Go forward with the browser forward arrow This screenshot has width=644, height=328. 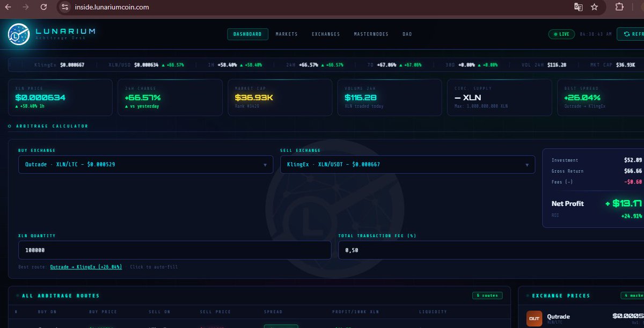(26, 7)
